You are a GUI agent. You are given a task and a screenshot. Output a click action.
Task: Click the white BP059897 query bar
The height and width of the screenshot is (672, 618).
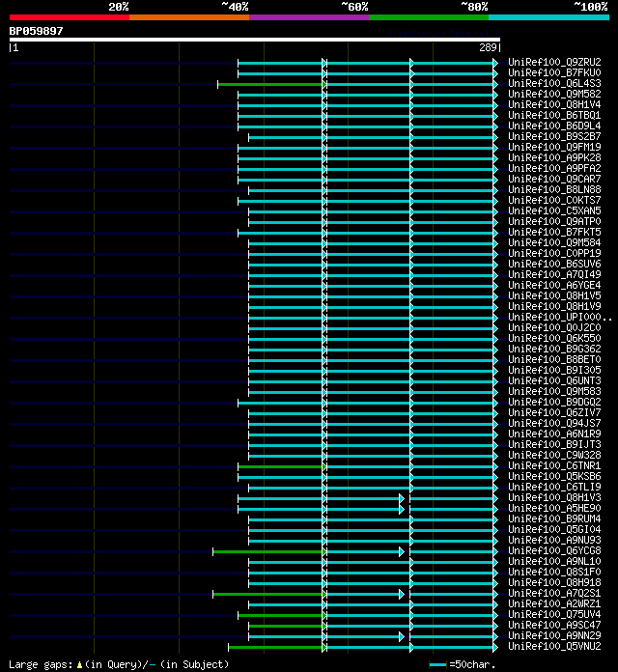255,40
